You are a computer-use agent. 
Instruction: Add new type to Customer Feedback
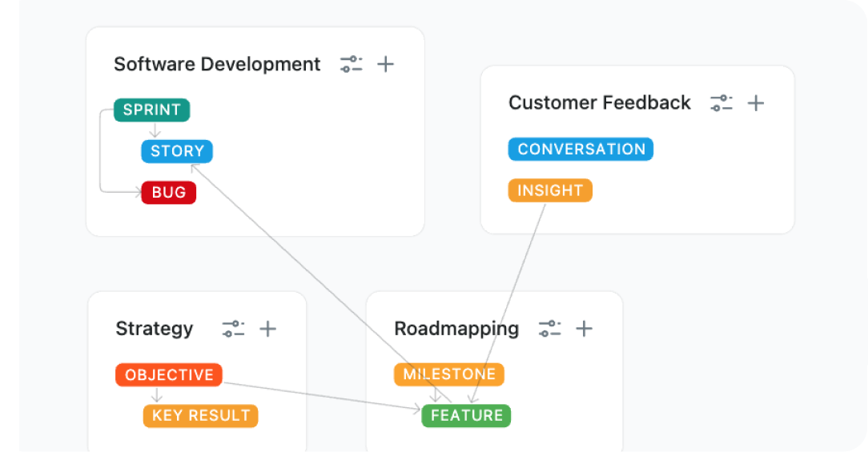point(756,103)
